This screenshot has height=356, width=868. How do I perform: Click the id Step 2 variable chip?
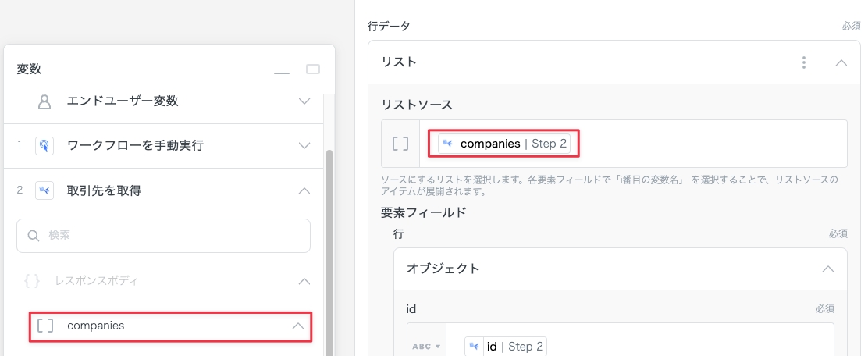pyautogui.click(x=506, y=346)
